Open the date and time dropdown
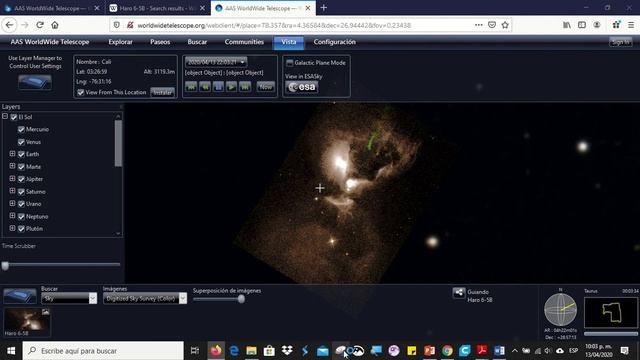Image resolution: width=640 pixels, height=360 pixels. [x=216, y=62]
